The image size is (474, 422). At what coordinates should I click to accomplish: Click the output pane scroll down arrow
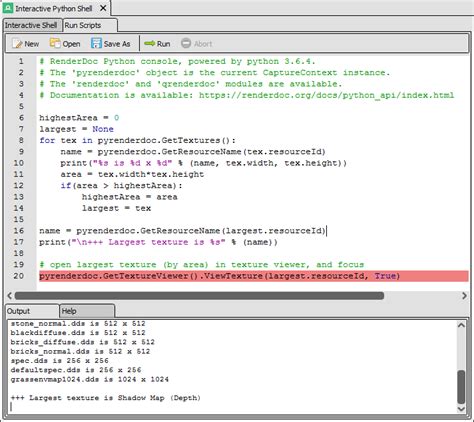461,409
